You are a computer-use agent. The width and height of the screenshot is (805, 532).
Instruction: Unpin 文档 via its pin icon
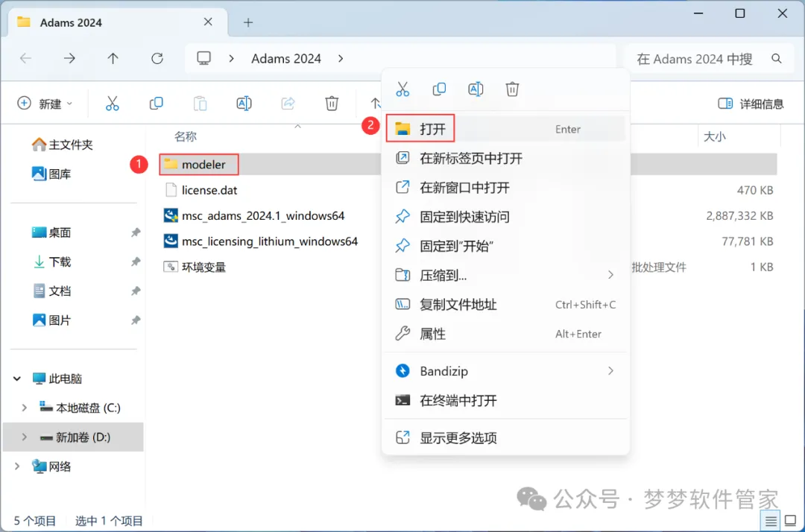pos(136,291)
